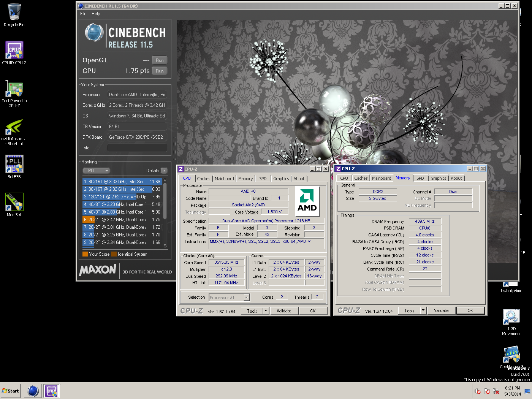The image size is (532, 399).
Task: Click Cinebench globe icon in taskbar
Action: (x=33, y=391)
